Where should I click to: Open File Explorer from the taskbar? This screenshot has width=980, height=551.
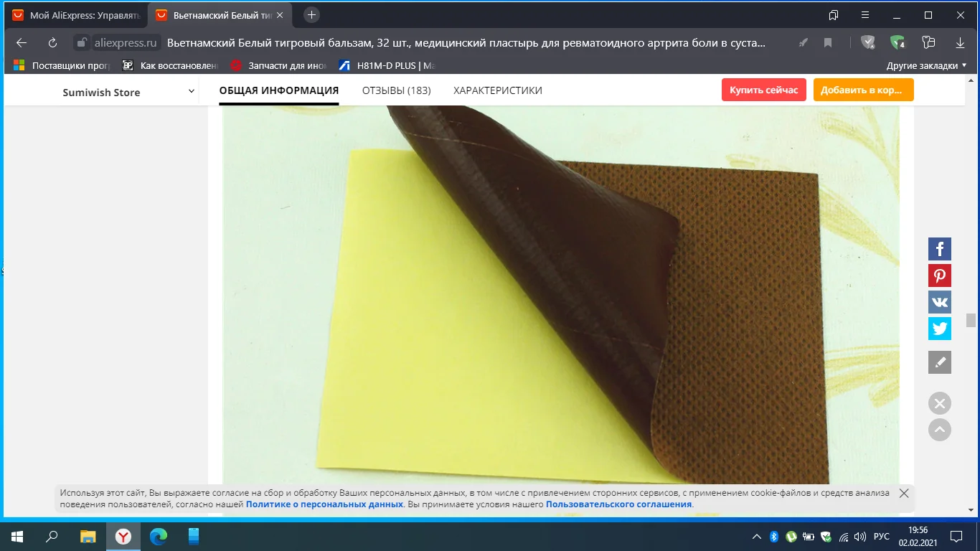pos(88,536)
